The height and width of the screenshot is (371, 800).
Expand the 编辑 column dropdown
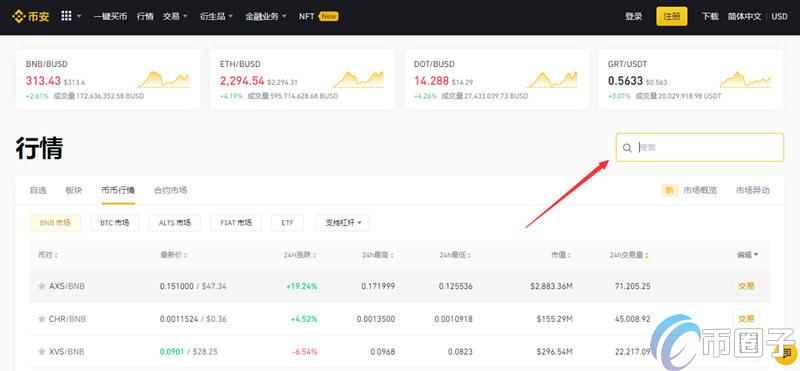(x=747, y=255)
